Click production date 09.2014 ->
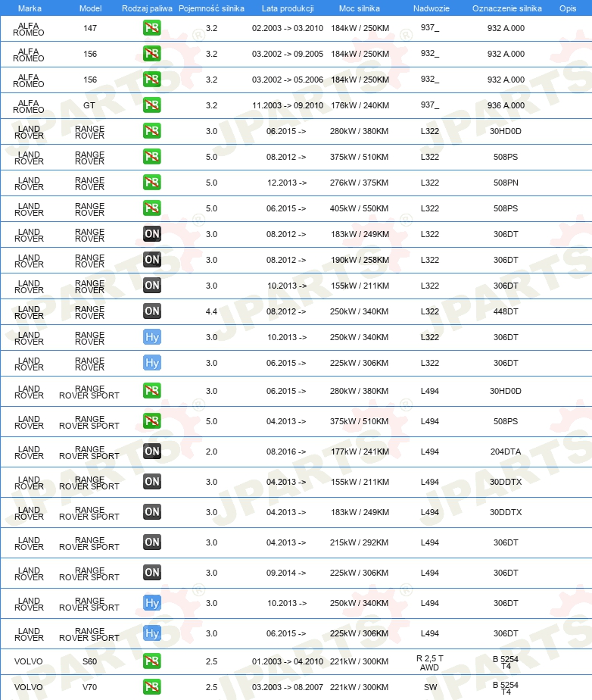 coord(286,573)
